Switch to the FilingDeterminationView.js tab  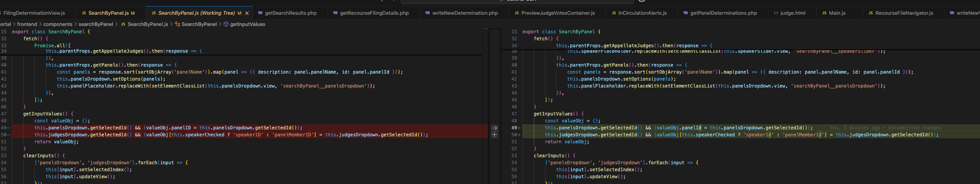point(34,13)
